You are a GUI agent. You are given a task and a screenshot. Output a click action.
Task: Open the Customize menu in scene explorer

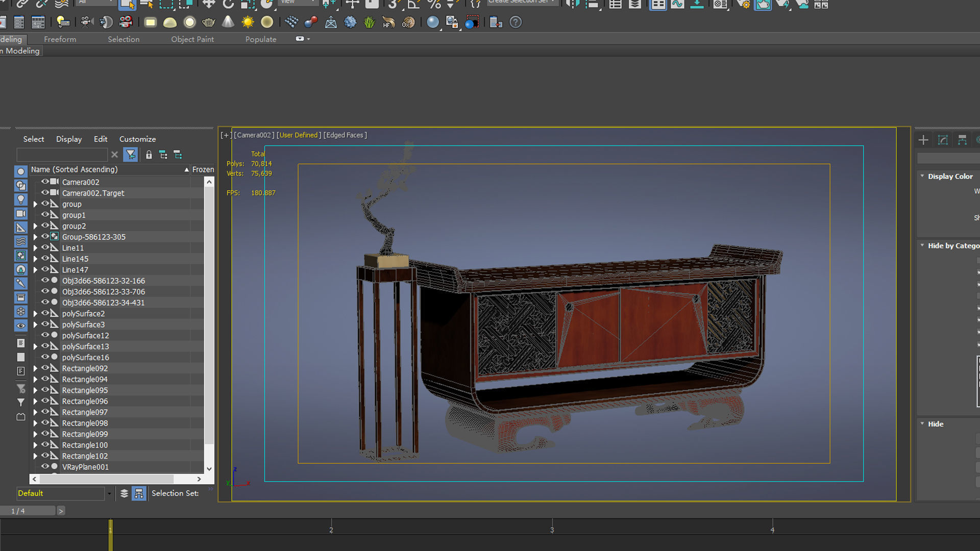138,139
